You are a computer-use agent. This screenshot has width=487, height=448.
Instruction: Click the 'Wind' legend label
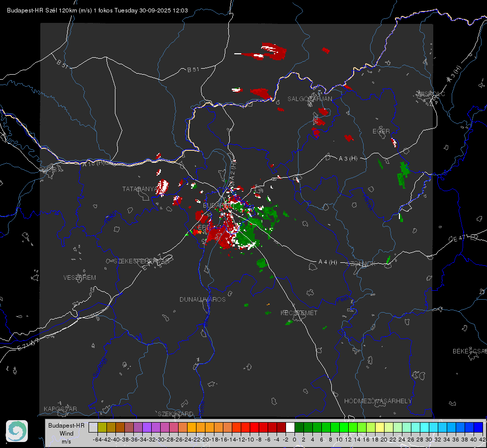pos(67,434)
